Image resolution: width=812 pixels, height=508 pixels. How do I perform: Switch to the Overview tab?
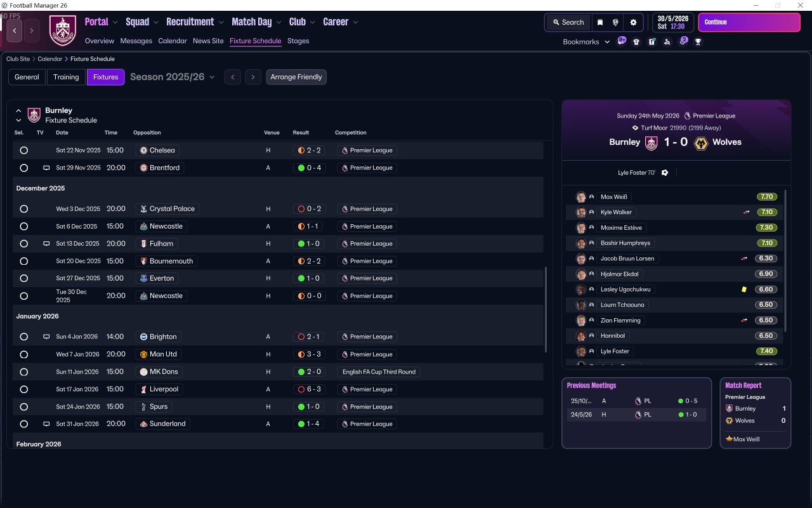coord(100,41)
